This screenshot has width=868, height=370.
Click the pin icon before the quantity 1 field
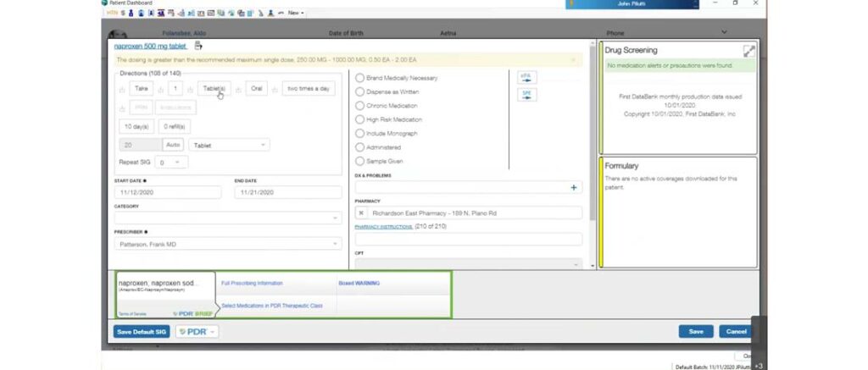tap(161, 90)
